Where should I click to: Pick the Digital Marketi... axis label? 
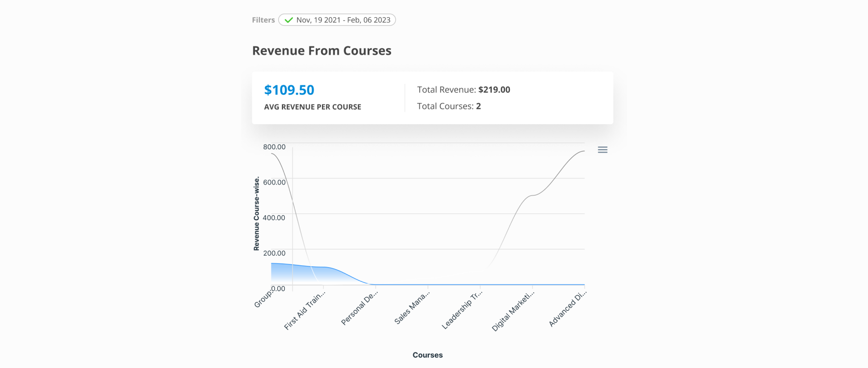[513, 311]
